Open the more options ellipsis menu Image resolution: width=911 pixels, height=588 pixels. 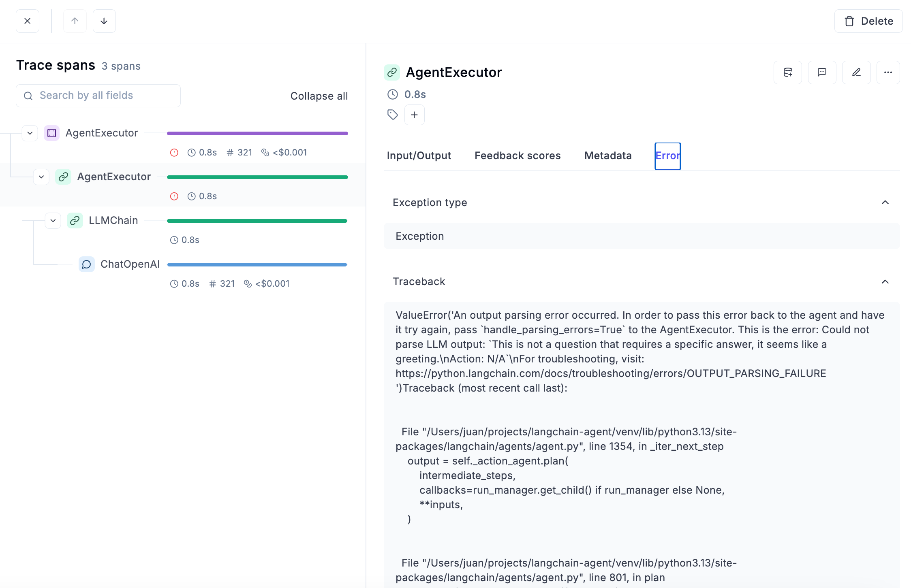[x=888, y=72]
